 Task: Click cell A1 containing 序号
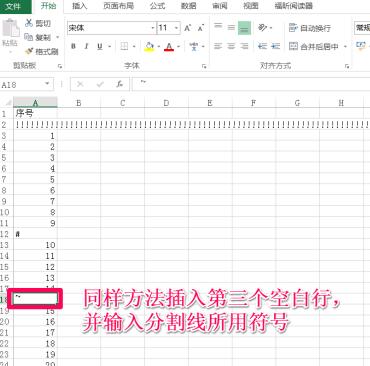[35, 114]
